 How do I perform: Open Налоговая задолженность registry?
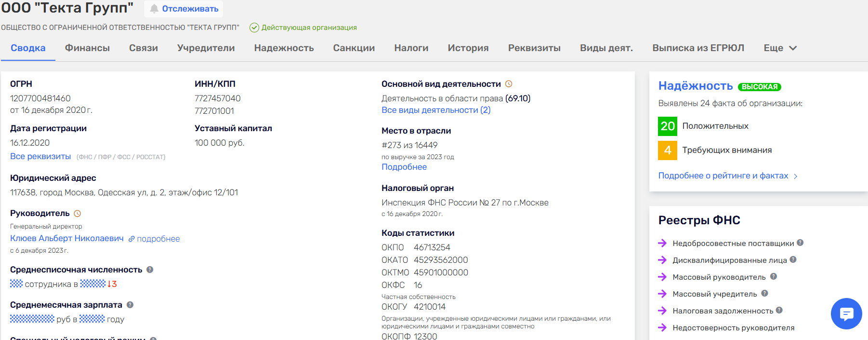pos(723,311)
